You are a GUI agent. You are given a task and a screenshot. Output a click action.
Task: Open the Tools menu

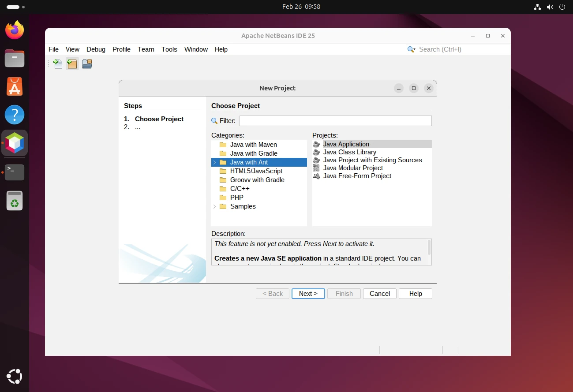pyautogui.click(x=169, y=49)
